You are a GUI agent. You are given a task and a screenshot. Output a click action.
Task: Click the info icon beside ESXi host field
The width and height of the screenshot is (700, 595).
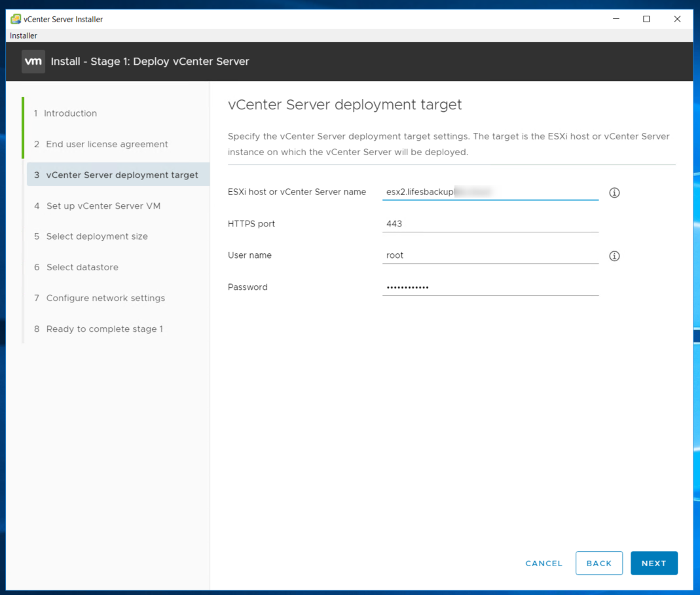tap(614, 192)
